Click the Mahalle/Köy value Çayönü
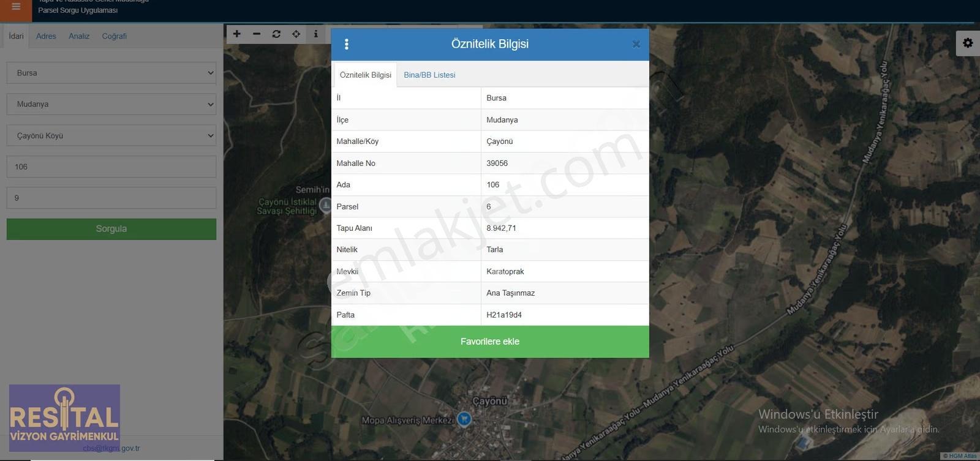Screen dimensions: 980x461 pos(499,141)
